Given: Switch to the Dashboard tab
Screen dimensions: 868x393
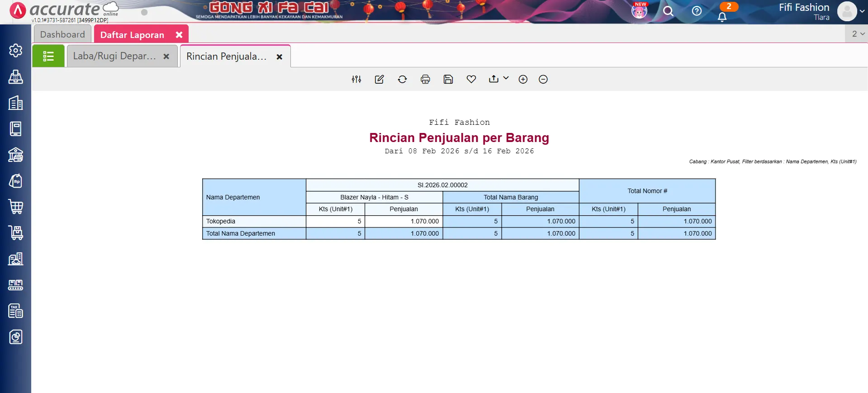Looking at the screenshot, I should 62,35.
